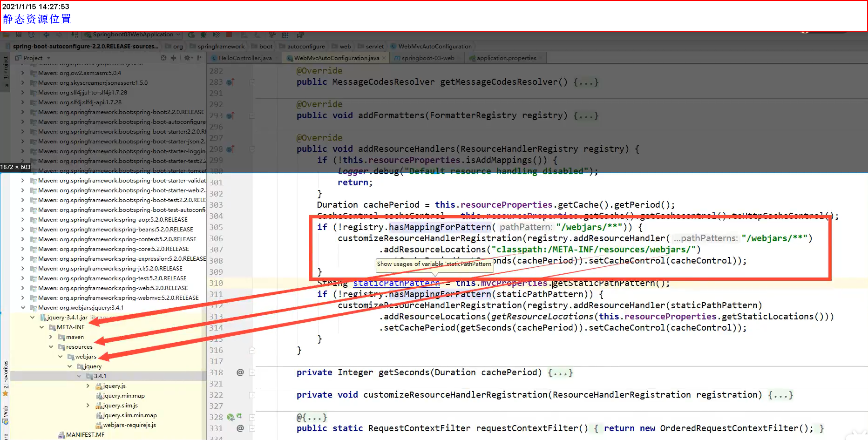Click the Locate in Project target icon
Image resolution: width=868 pixels, height=440 pixels.
(x=163, y=58)
